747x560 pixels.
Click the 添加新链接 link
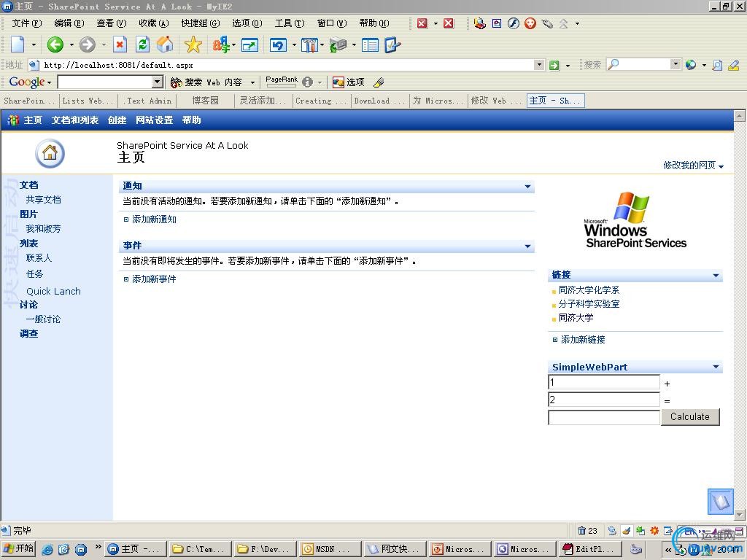point(583,340)
